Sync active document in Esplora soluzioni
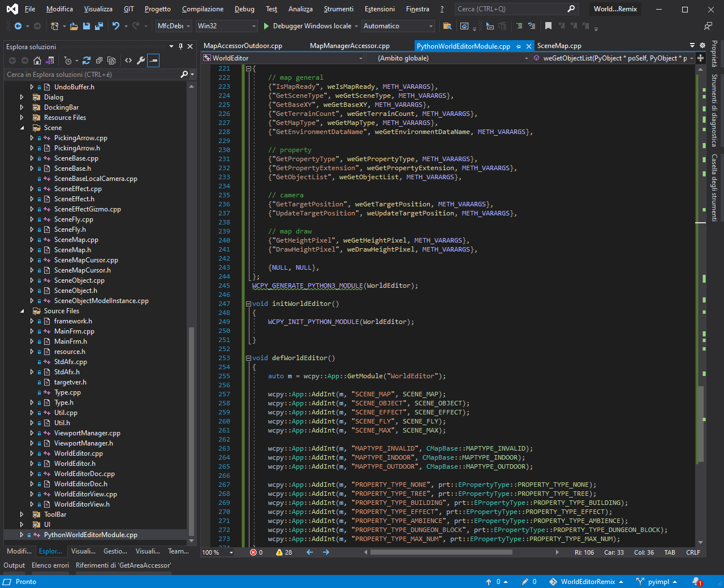This screenshot has height=588, width=724. coord(50,60)
